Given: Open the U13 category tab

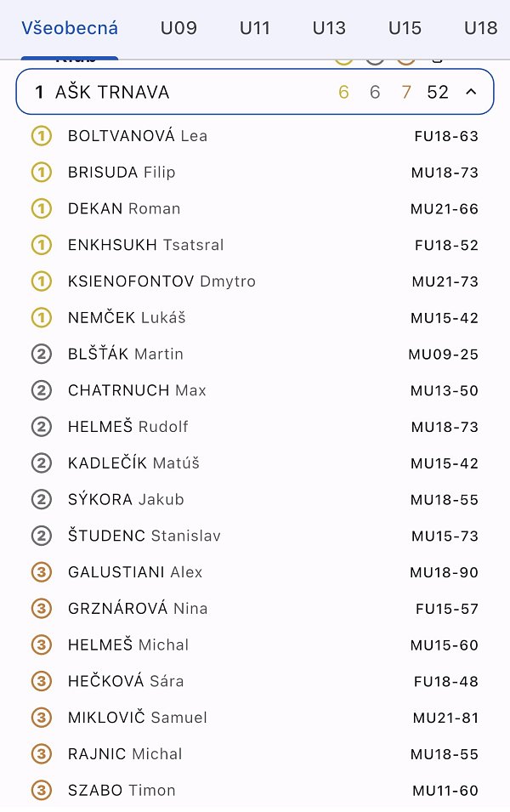Looking at the screenshot, I should 329,28.
